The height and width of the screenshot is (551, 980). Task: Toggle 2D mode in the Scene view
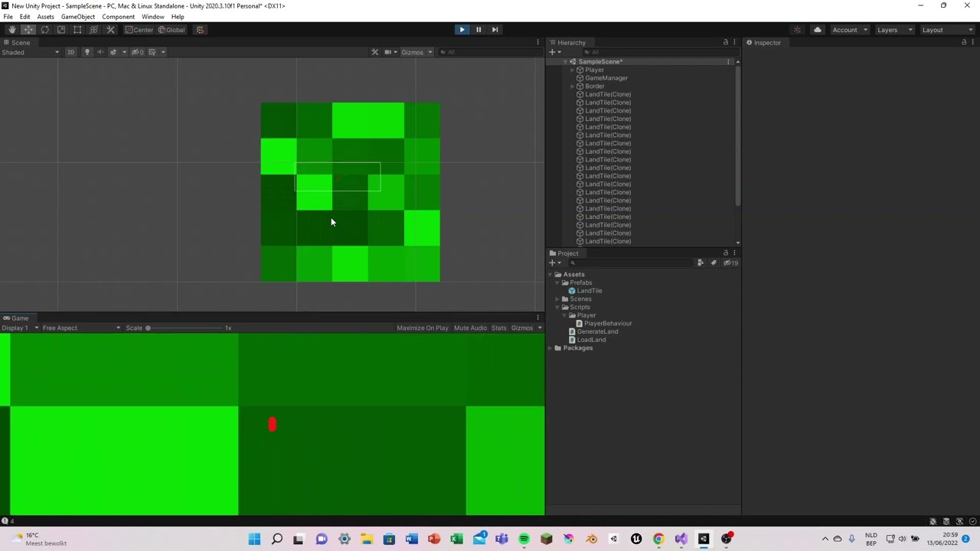[x=70, y=52]
